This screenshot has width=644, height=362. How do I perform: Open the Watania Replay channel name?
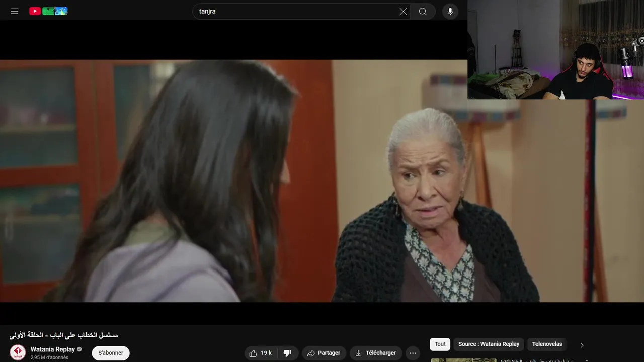click(53, 349)
